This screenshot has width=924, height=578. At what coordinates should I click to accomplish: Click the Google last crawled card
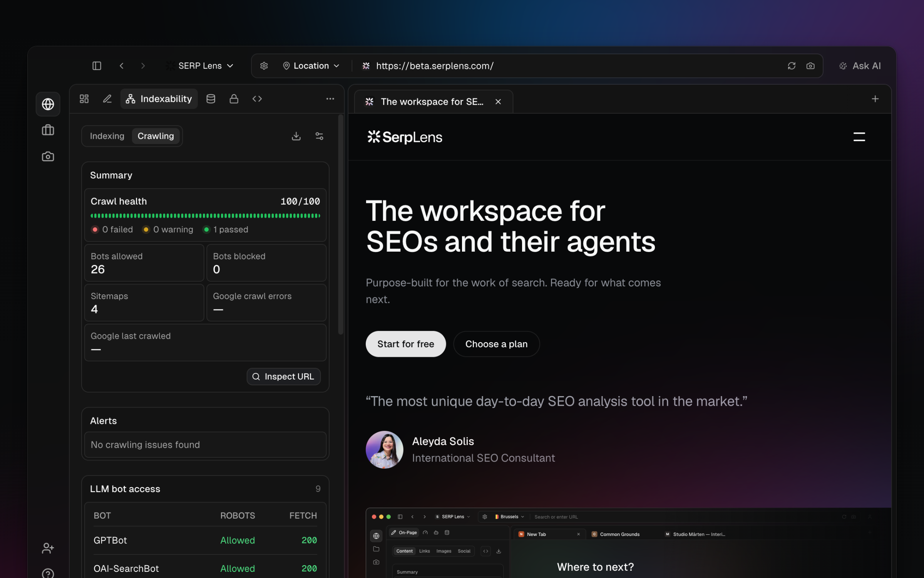click(206, 343)
